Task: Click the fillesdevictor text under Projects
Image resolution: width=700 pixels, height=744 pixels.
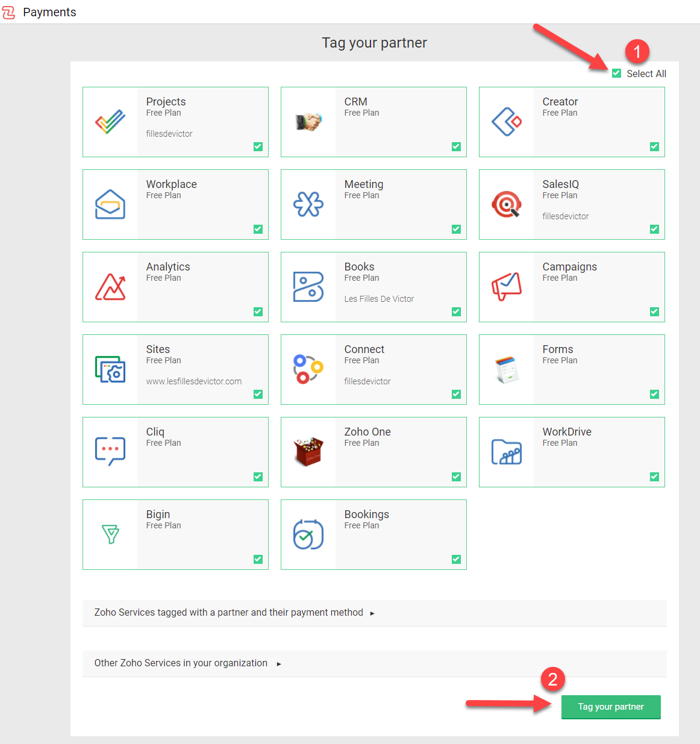Action: pos(169,134)
